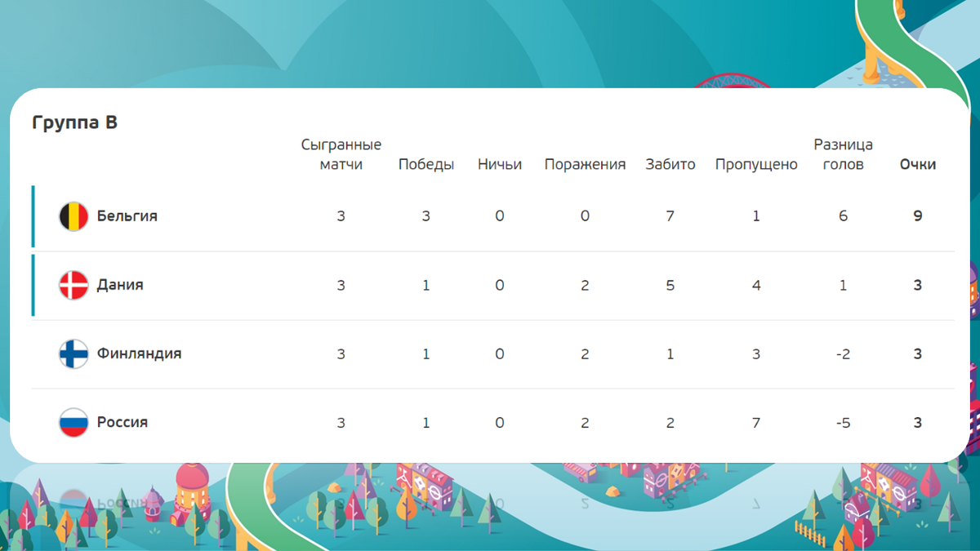Viewport: 980px width, 551px height.
Task: Select Belgium's goals conceded value 1
Action: 756,216
